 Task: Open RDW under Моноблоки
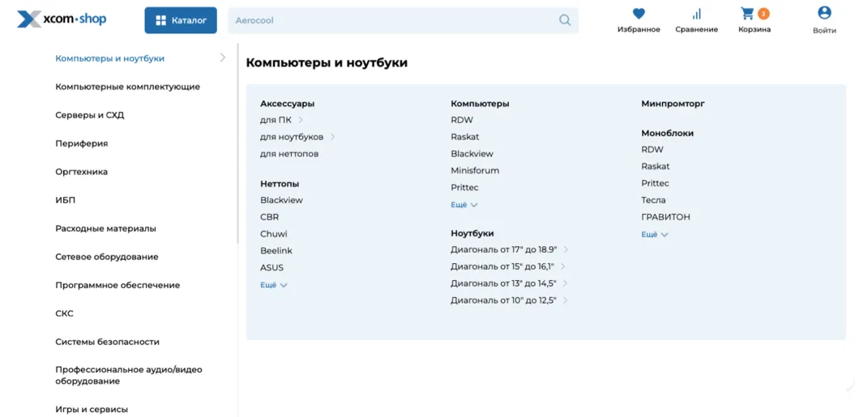pyautogui.click(x=652, y=149)
